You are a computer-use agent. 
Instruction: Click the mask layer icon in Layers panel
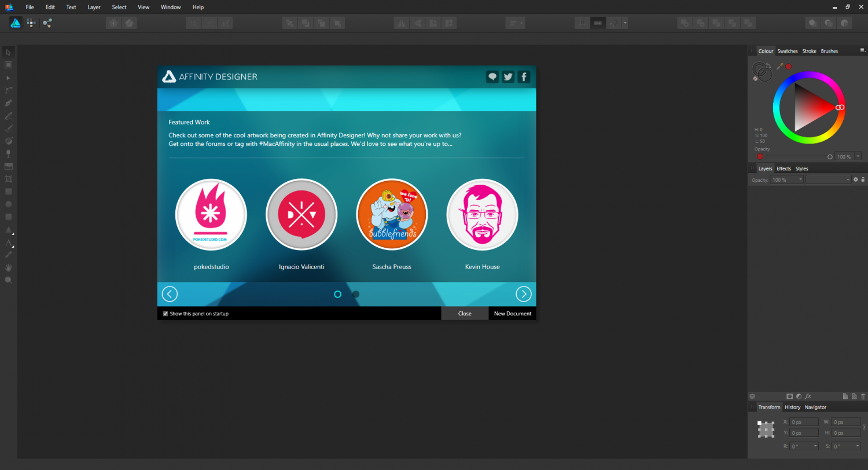click(789, 396)
